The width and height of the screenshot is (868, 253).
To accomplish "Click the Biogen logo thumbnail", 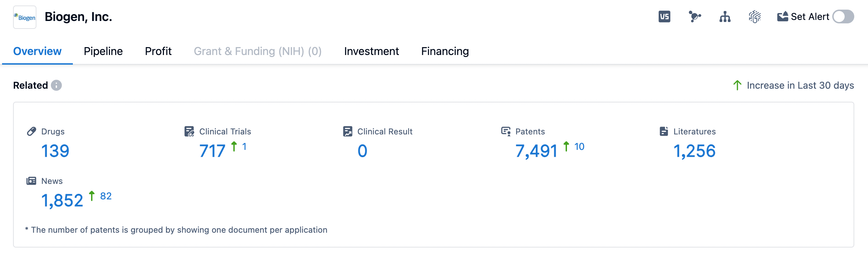I will click(25, 17).
